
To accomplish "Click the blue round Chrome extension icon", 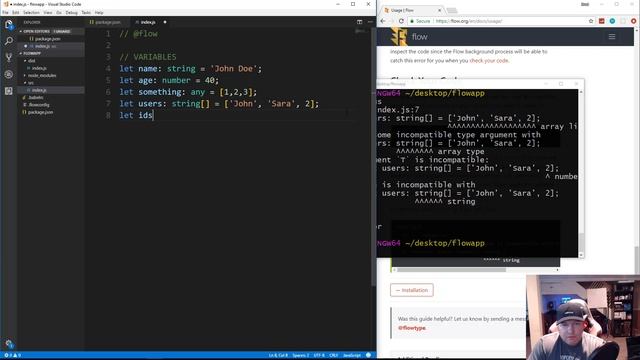I will tap(612, 21).
